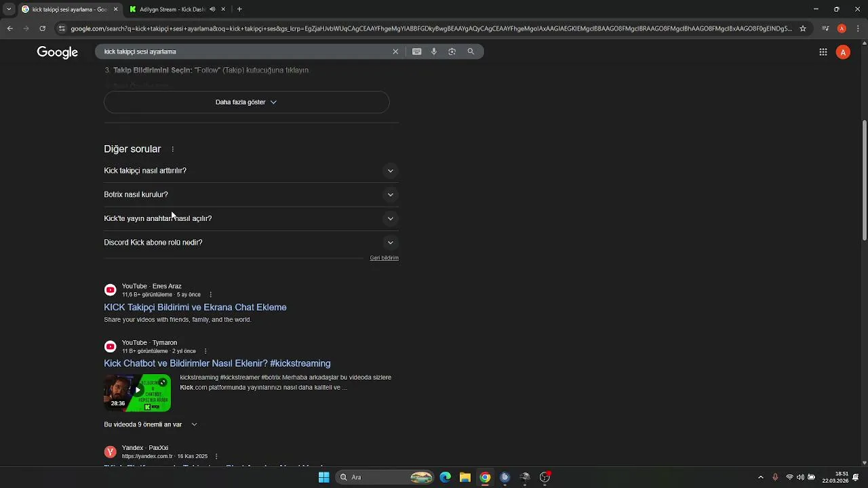Viewport: 868px width, 488px height.
Task: Click the YouTube favicon of Enes Araz result
Action: pyautogui.click(x=110, y=290)
